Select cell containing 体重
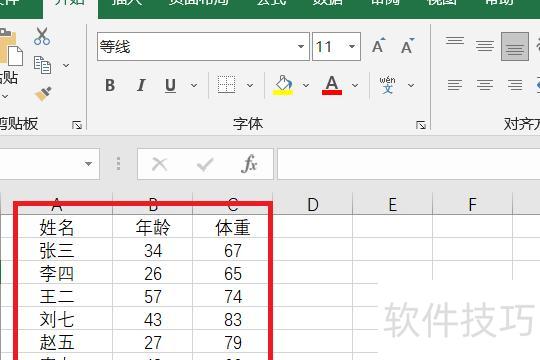Viewport: 540px width, 360px height. click(x=232, y=227)
